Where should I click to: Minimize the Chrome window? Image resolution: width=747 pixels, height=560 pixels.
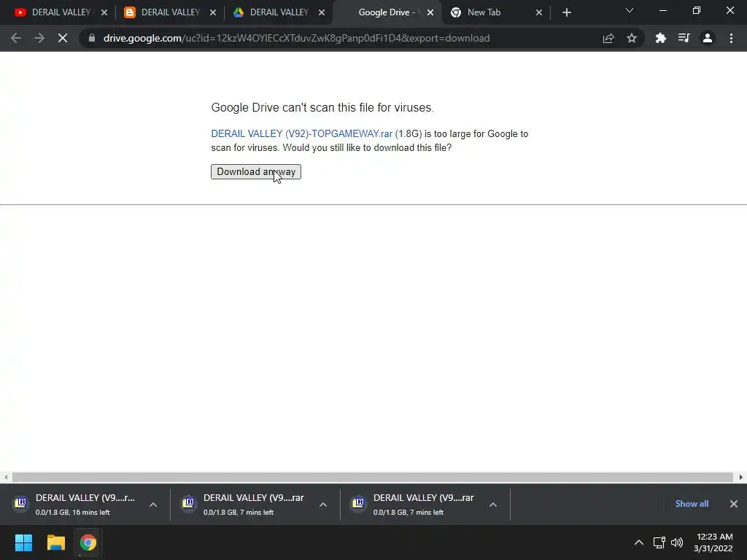pyautogui.click(x=662, y=10)
